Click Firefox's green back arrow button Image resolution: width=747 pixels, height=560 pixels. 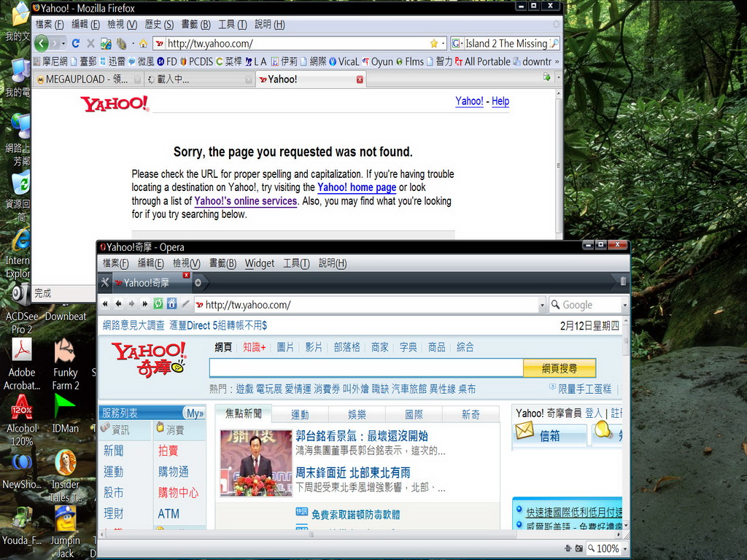pos(42,43)
